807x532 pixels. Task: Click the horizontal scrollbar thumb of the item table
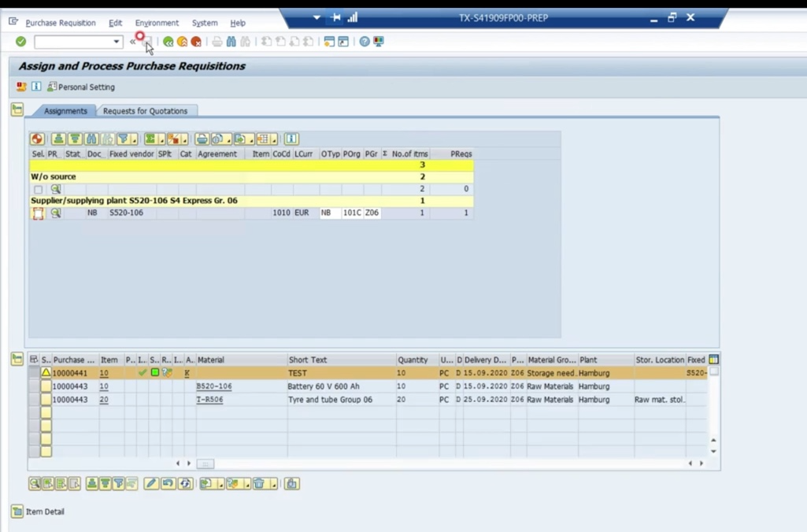[205, 464]
